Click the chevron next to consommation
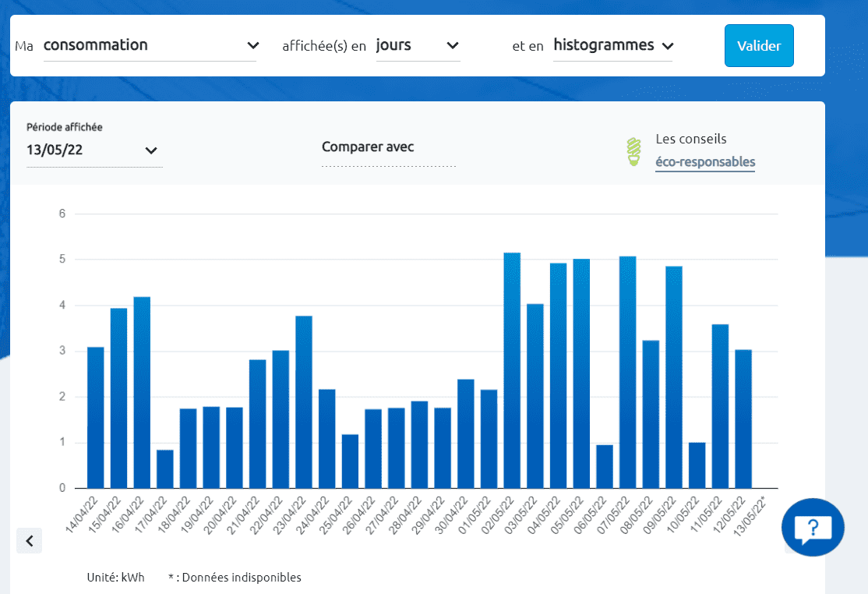 pos(253,45)
